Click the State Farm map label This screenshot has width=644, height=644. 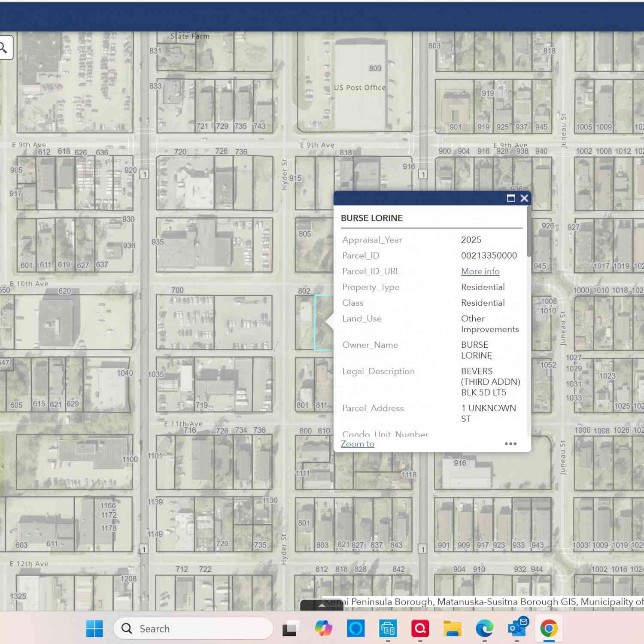click(x=190, y=36)
